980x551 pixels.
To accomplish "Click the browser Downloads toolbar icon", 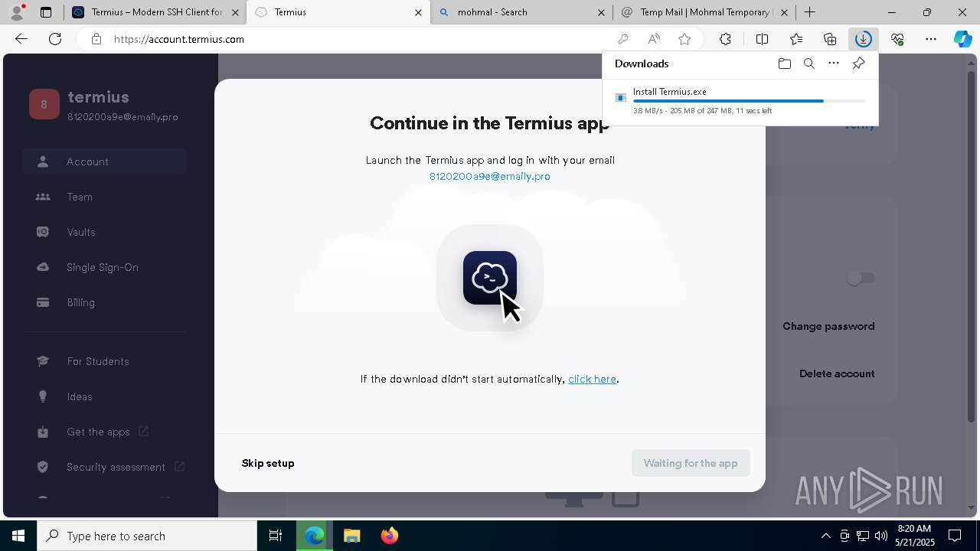I will (x=863, y=39).
